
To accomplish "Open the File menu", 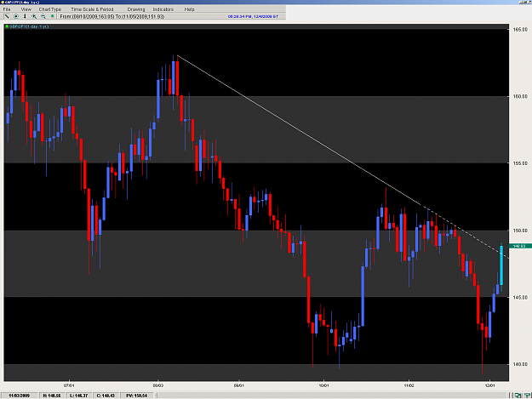I will pos(7,9).
